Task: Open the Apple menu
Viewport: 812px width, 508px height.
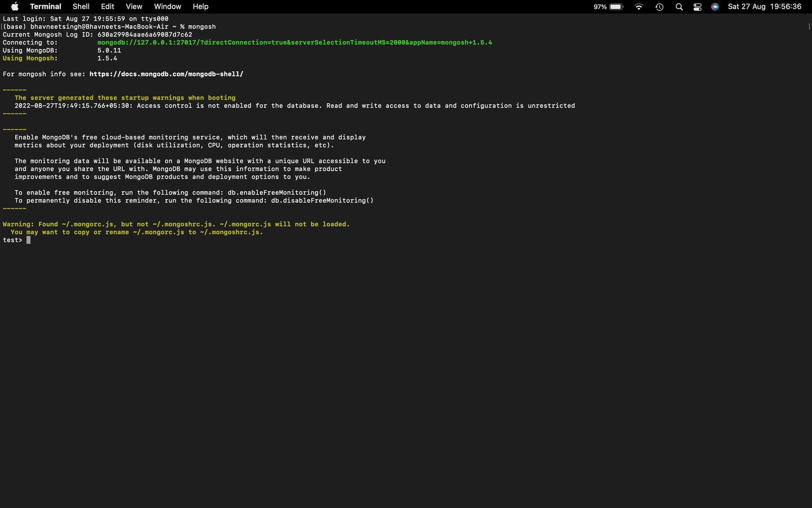Action: (15, 6)
